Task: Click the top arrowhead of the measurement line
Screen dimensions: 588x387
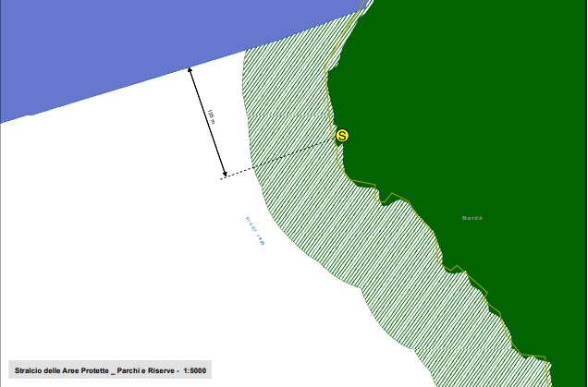Action: [x=190, y=68]
